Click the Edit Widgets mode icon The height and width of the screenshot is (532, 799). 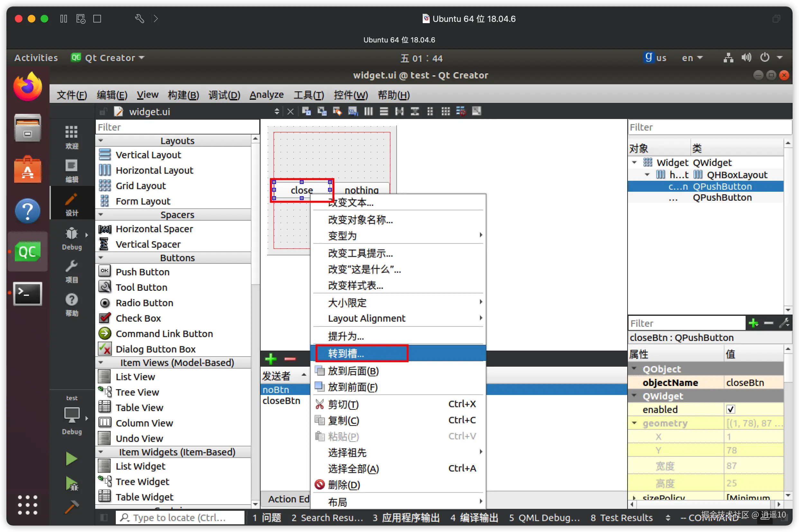pyautogui.click(x=306, y=111)
